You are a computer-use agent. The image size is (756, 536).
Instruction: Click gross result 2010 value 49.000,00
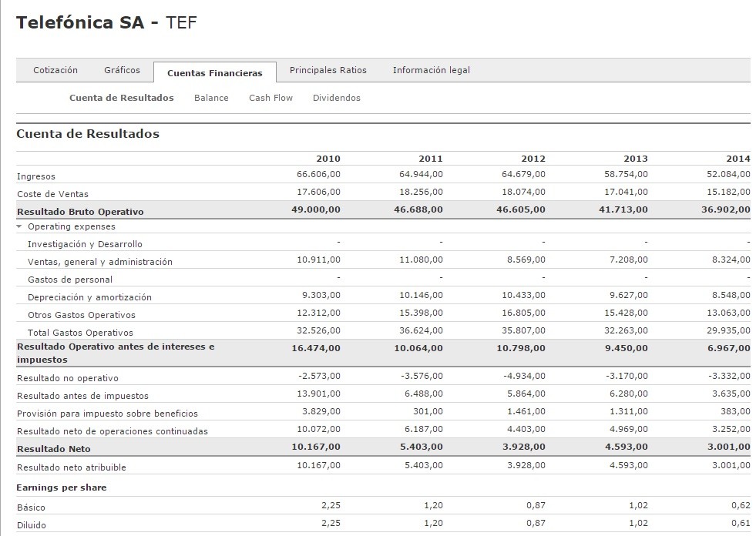(x=316, y=209)
